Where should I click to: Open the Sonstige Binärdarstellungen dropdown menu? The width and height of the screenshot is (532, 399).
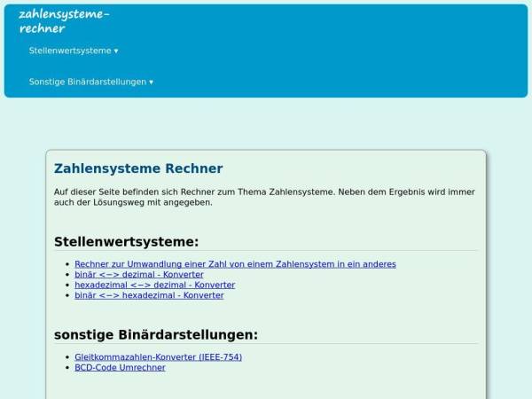[91, 82]
